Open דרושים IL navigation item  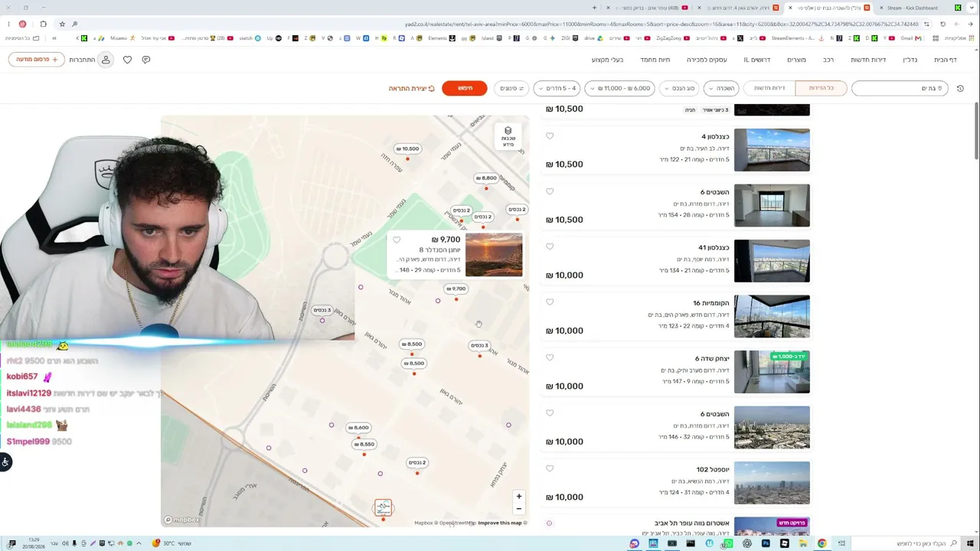756,60
